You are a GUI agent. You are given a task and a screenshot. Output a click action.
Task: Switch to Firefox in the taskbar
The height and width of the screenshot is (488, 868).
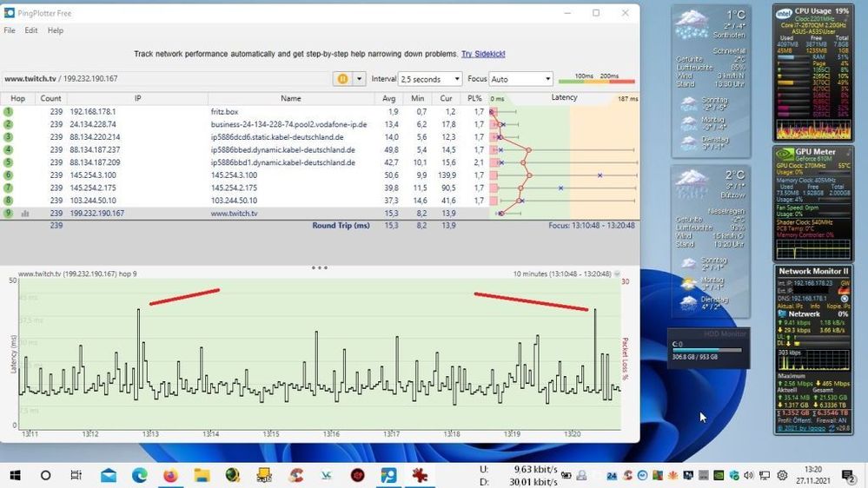(170, 475)
